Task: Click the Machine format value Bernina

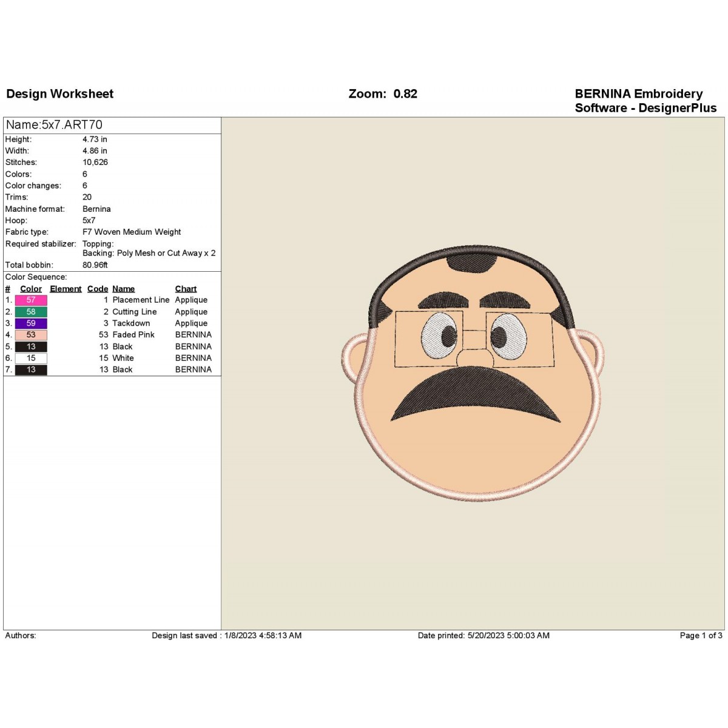Action: click(96, 209)
